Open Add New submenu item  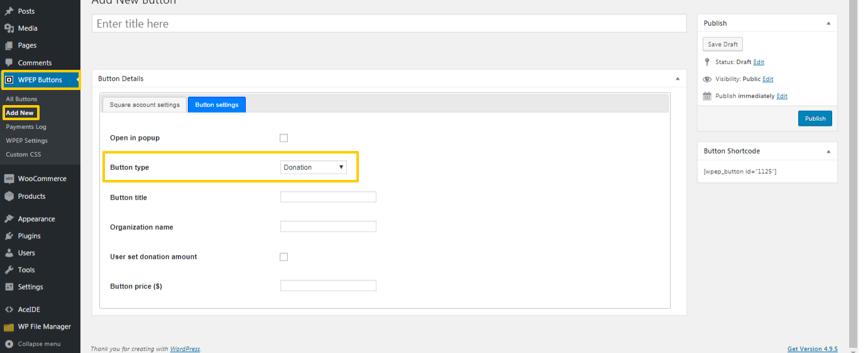(x=20, y=113)
